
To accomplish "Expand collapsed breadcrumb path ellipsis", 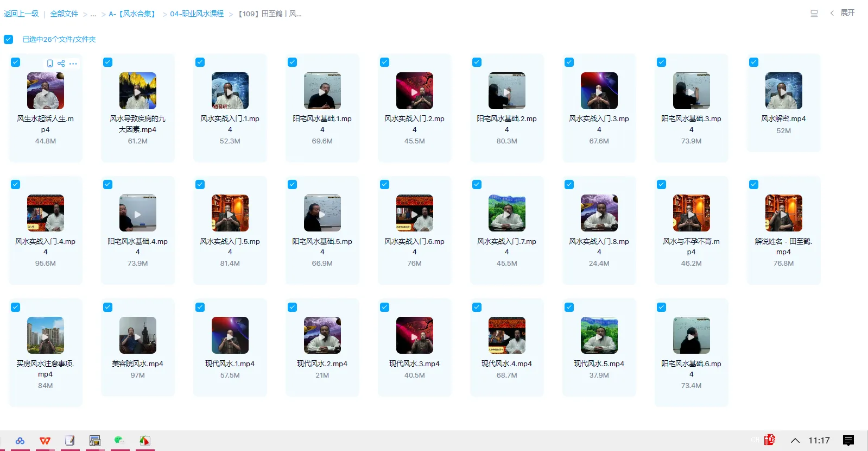I will pyautogui.click(x=93, y=14).
